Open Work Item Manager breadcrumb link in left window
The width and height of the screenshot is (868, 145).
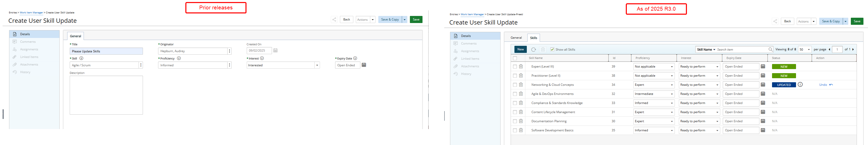pos(31,13)
